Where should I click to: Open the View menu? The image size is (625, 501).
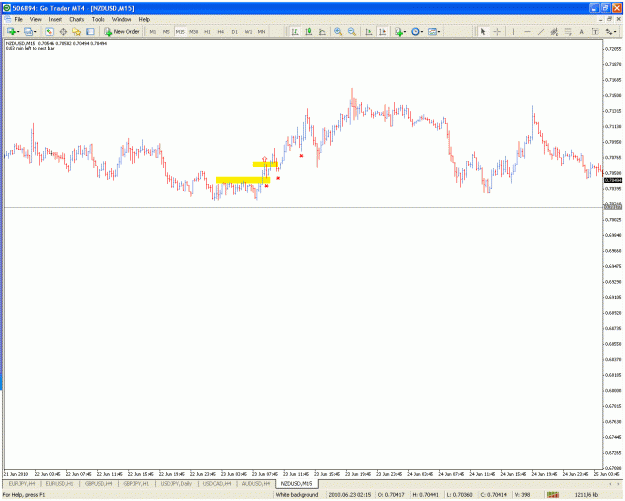[35, 19]
